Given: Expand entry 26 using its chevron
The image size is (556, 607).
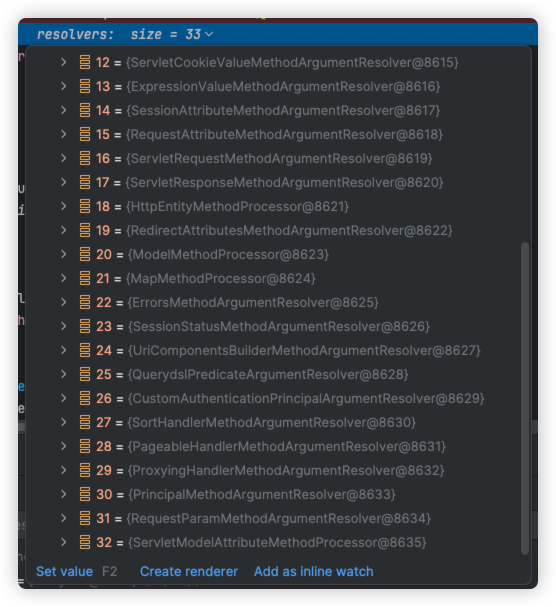Looking at the screenshot, I should (64, 398).
